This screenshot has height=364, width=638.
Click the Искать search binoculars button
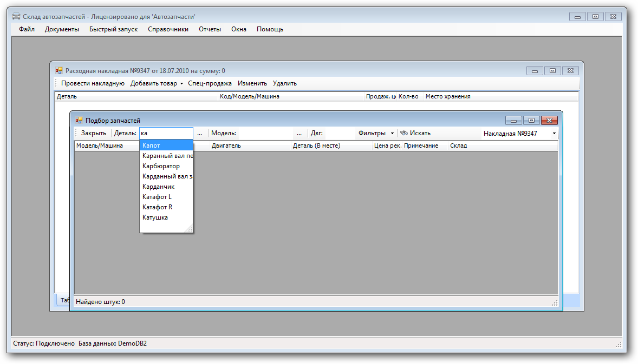click(415, 133)
